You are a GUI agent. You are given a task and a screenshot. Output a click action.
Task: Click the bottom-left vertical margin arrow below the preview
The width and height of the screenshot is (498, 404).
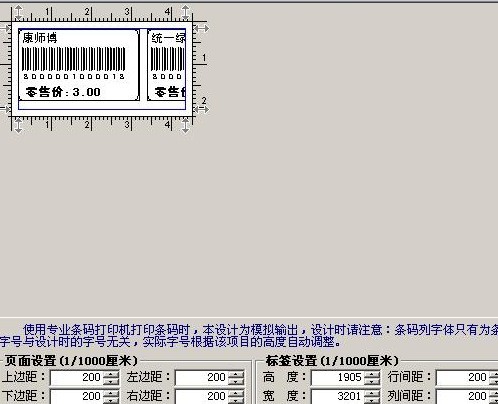coord(18,126)
